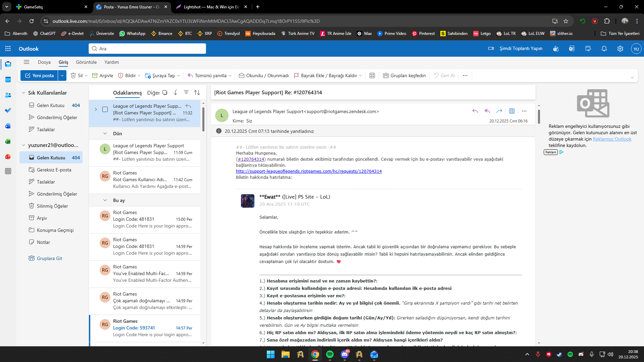Open the To Do checkmark icon

[x=8, y=110]
